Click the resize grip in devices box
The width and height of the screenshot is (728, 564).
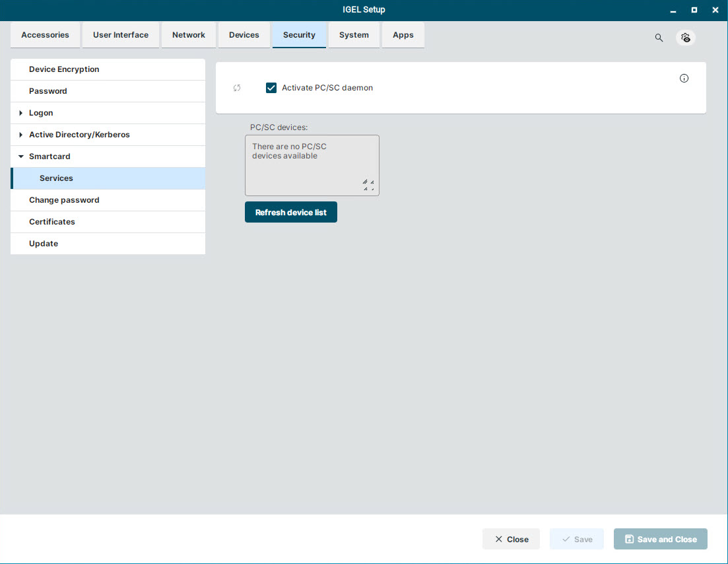pyautogui.click(x=369, y=185)
